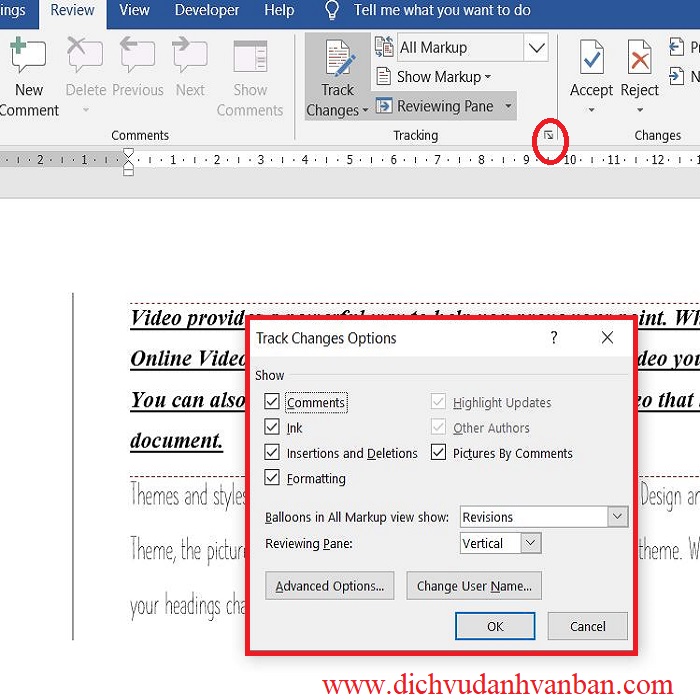Open the Reject dropdown arrow

point(640,110)
